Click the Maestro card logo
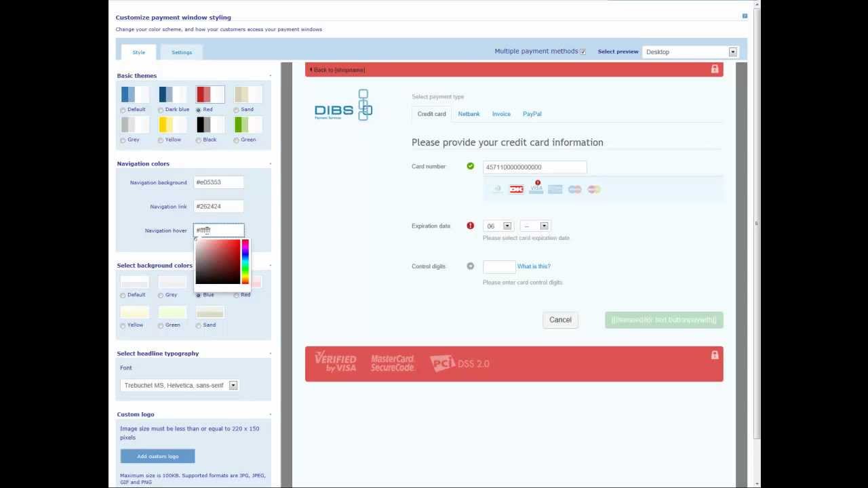Viewport: 868px width, 488px height. [x=575, y=189]
